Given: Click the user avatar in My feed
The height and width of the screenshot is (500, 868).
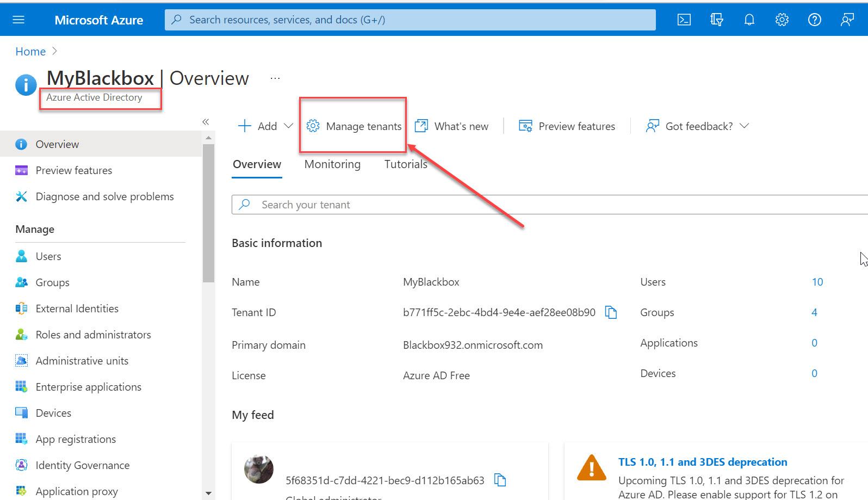Looking at the screenshot, I should 258,469.
